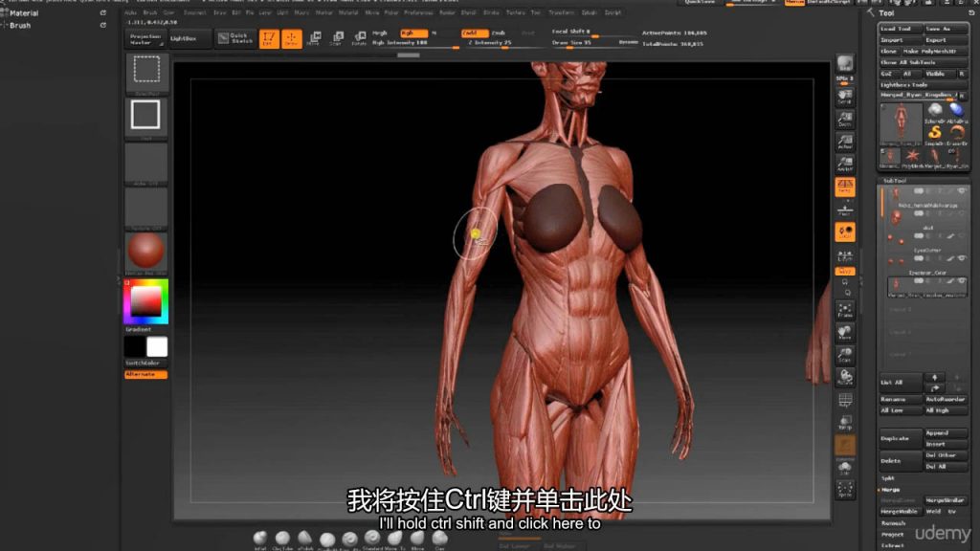The width and height of the screenshot is (980, 551).
Task: Click the Load Tool button
Action: (900, 29)
